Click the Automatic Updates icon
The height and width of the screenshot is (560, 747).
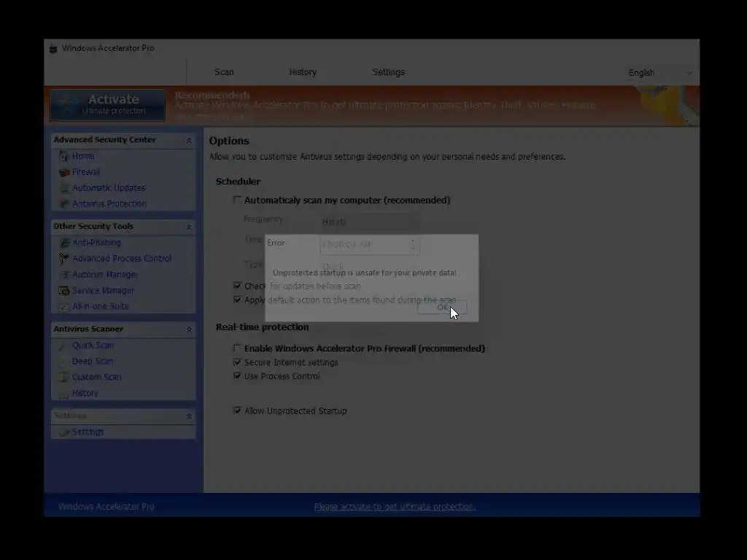tap(64, 188)
